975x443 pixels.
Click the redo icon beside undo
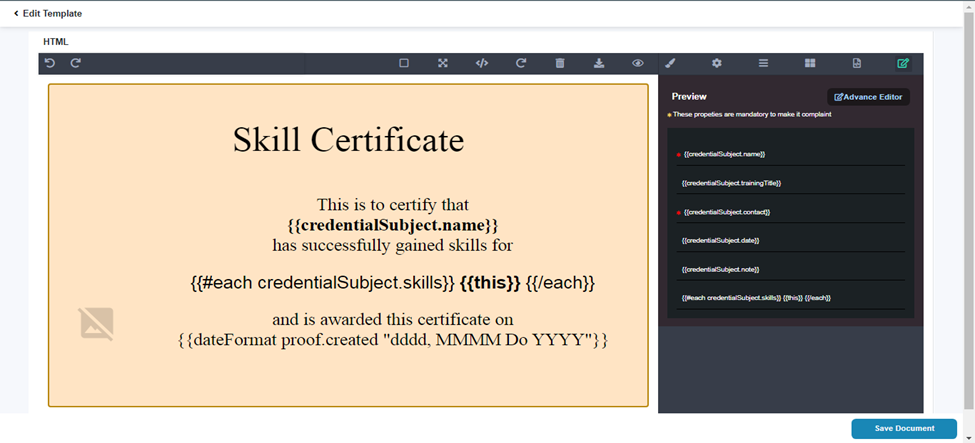coord(75,63)
